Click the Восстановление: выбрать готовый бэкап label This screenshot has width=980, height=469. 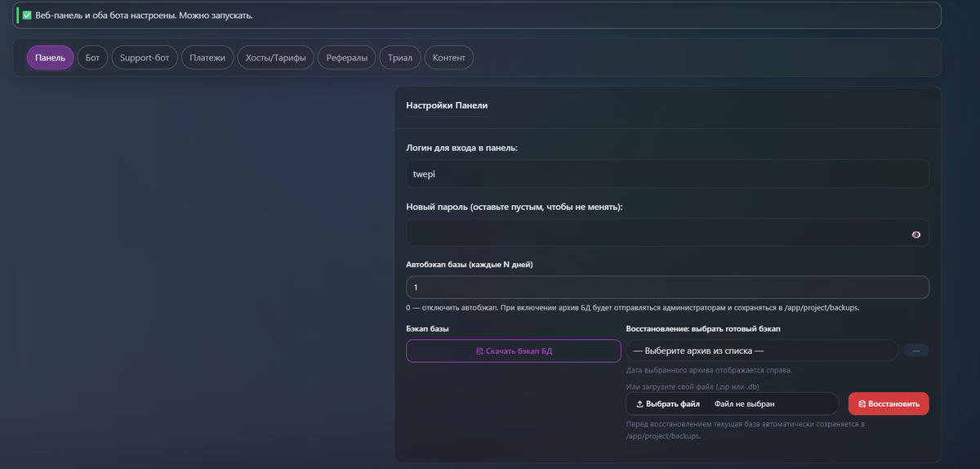tap(703, 328)
